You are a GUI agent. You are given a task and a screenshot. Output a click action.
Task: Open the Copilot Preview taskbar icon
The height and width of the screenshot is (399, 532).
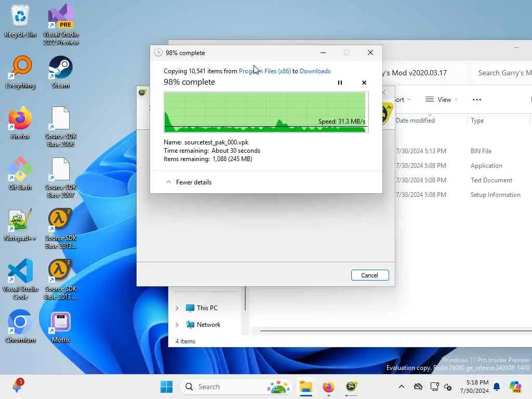click(x=515, y=387)
